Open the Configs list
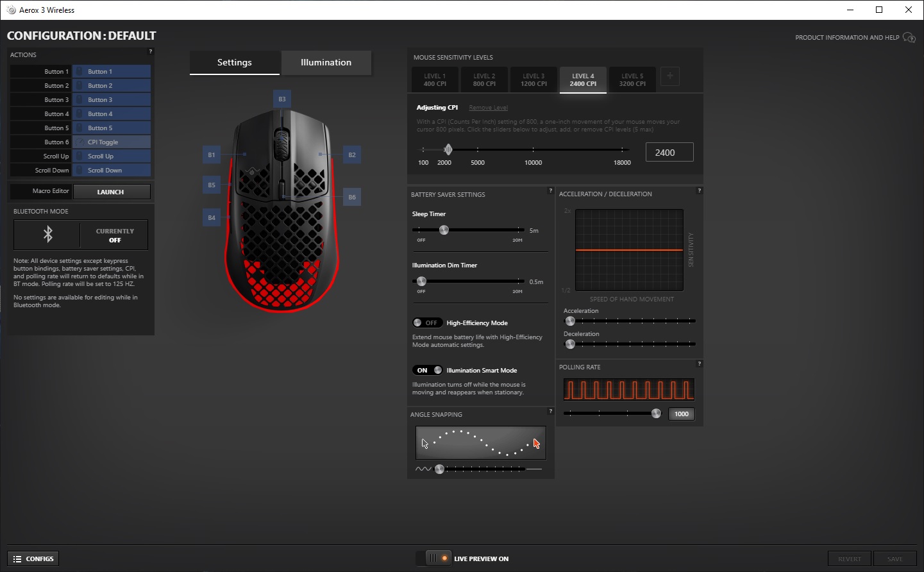This screenshot has width=924, height=572. click(33, 559)
